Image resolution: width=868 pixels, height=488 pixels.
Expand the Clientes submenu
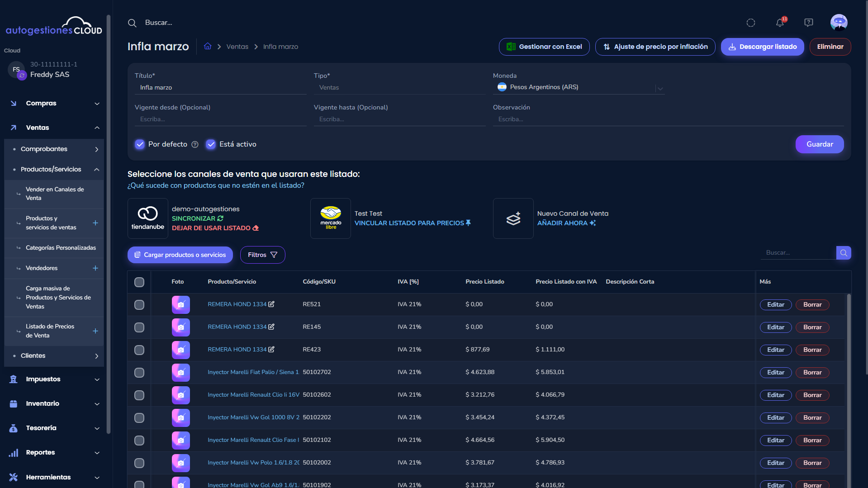[x=55, y=355]
